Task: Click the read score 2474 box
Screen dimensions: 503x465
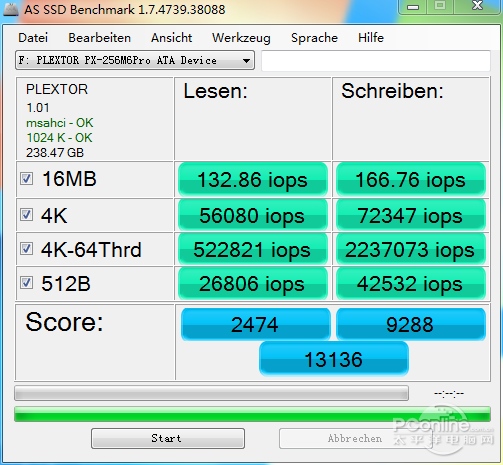Action: pyautogui.click(x=255, y=324)
